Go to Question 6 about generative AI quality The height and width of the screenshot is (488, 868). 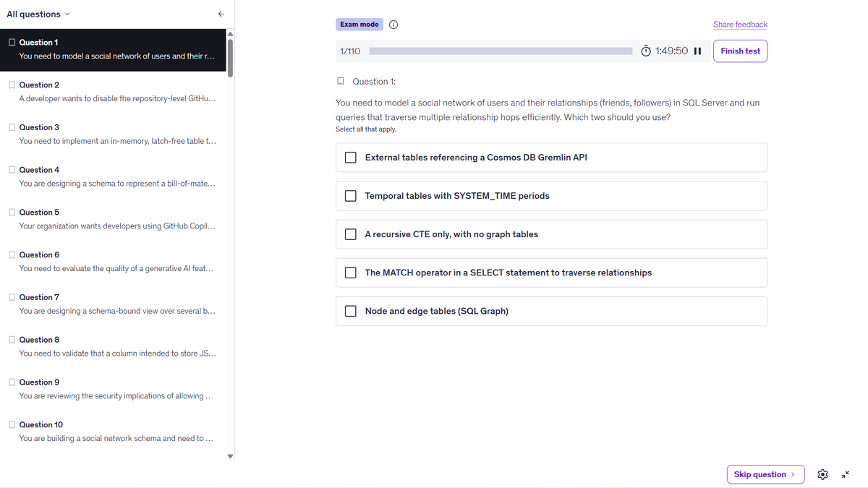(112, 262)
